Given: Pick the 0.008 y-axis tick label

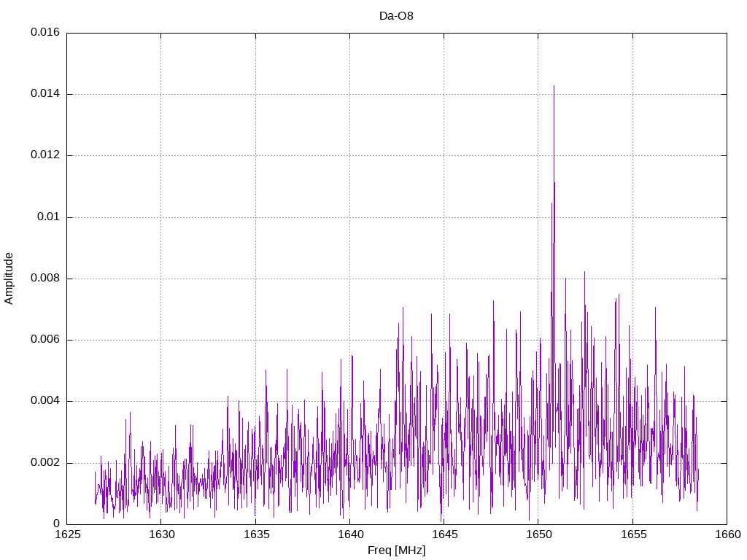Looking at the screenshot, I should coord(45,279).
